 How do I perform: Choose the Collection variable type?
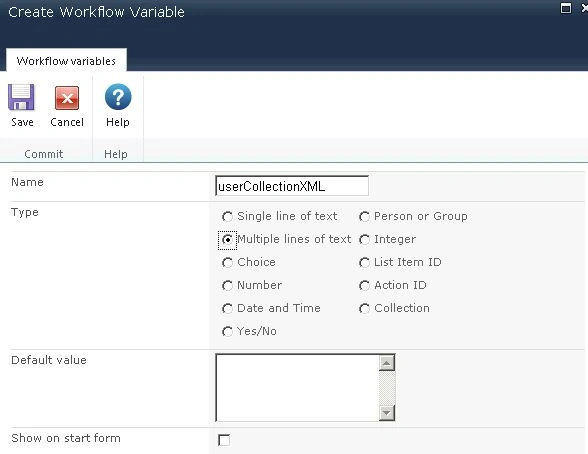[364, 309]
